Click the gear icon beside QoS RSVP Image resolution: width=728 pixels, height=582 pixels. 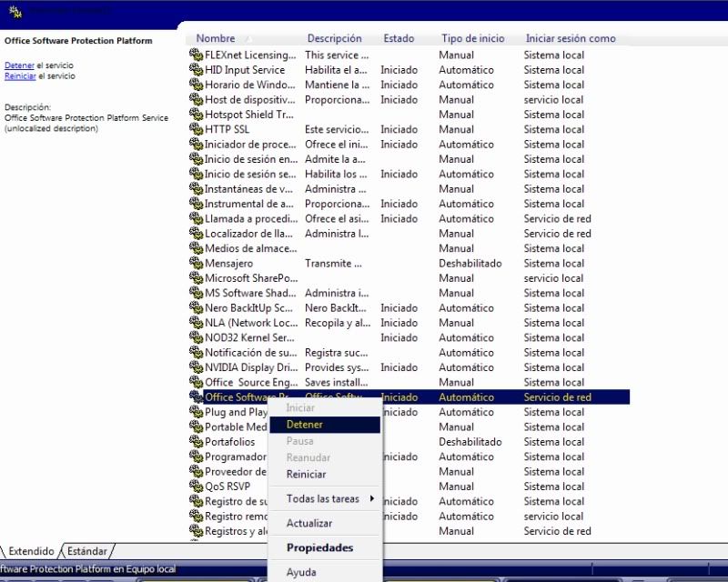(196, 486)
